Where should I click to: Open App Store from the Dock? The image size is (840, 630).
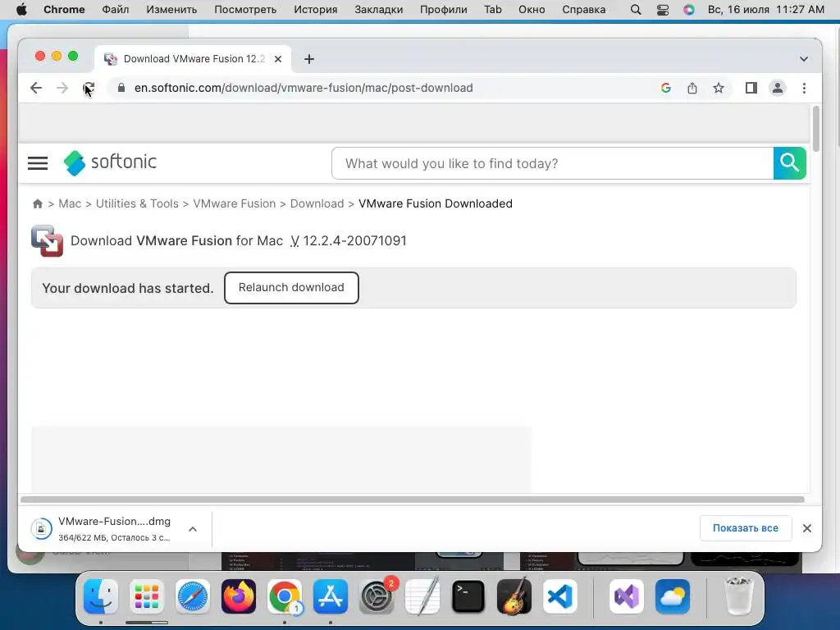[x=331, y=596]
